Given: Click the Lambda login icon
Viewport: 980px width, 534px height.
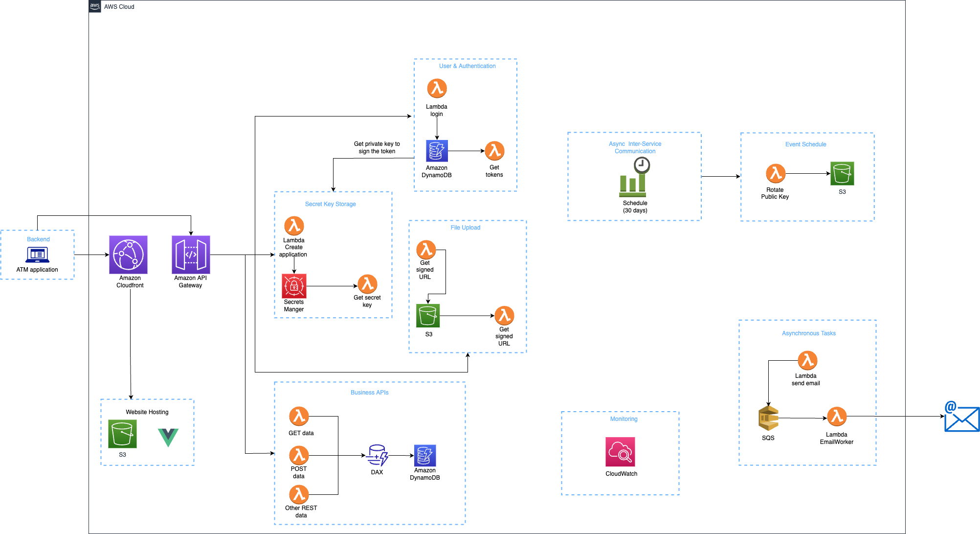Looking at the screenshot, I should (437, 89).
